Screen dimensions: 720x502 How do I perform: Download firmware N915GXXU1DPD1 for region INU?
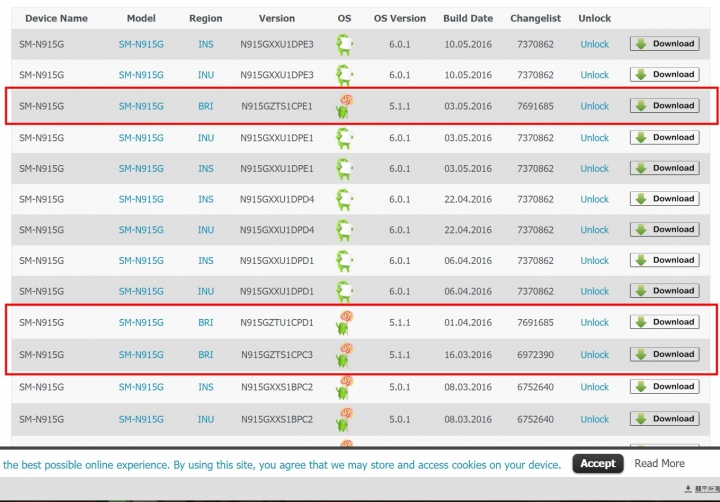pos(664,291)
